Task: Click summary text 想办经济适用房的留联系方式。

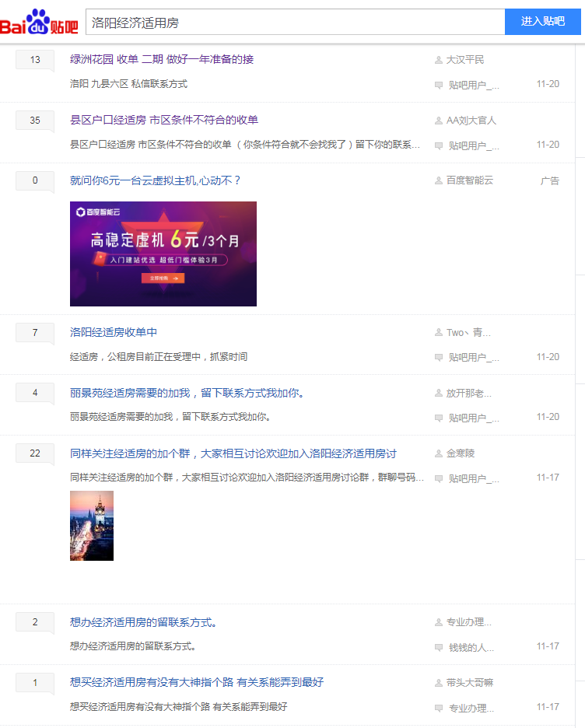Action: (x=133, y=646)
